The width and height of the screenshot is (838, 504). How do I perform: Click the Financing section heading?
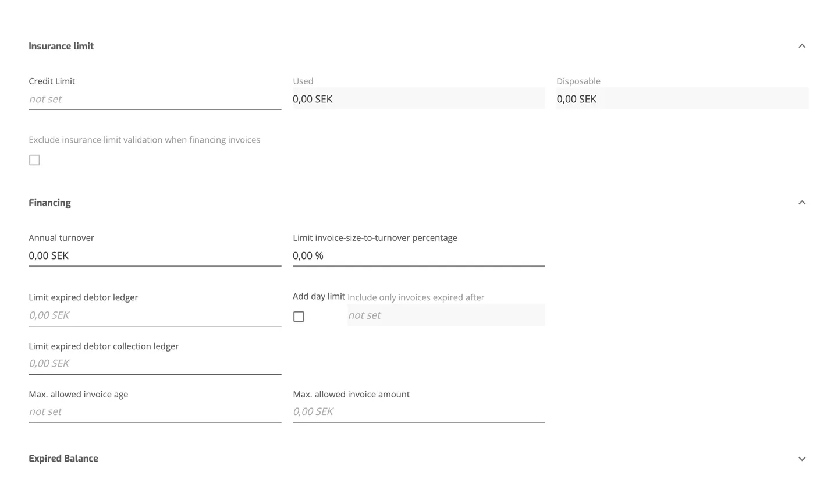pyautogui.click(x=49, y=203)
